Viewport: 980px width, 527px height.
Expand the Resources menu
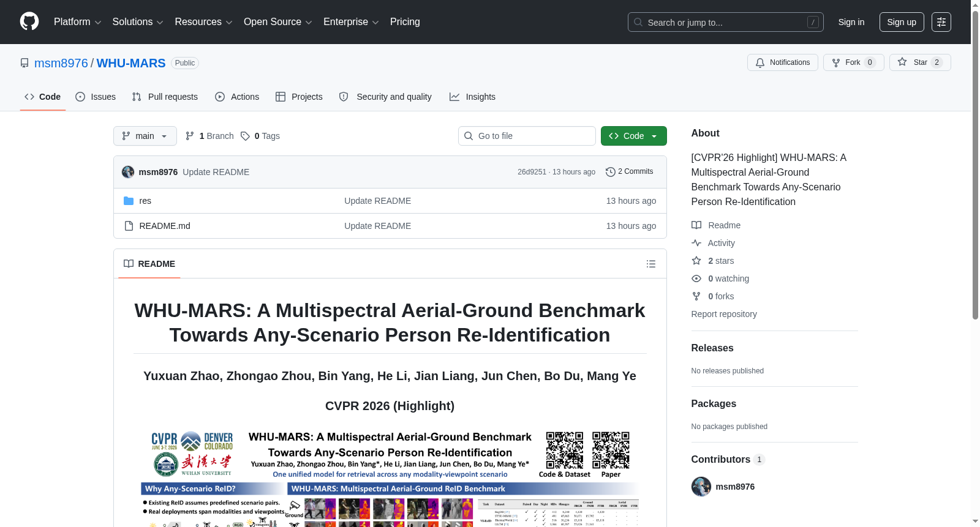[x=204, y=22]
